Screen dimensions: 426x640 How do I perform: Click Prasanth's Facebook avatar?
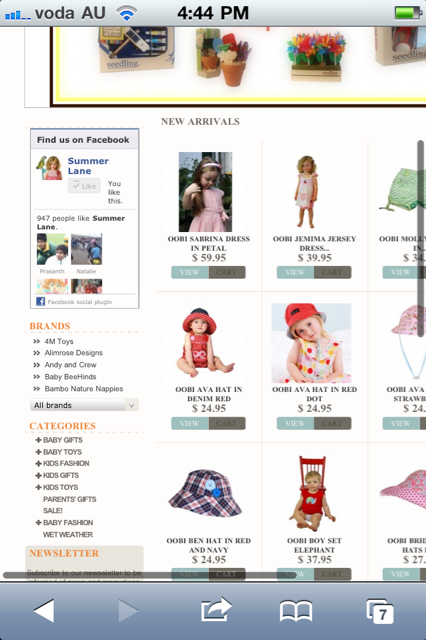click(x=52, y=249)
